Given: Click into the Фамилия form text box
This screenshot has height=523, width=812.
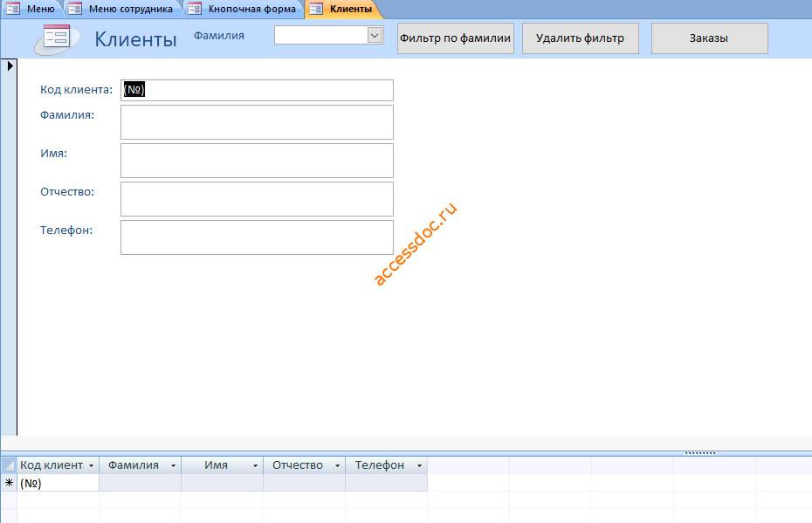Looking at the screenshot, I should (x=257, y=122).
